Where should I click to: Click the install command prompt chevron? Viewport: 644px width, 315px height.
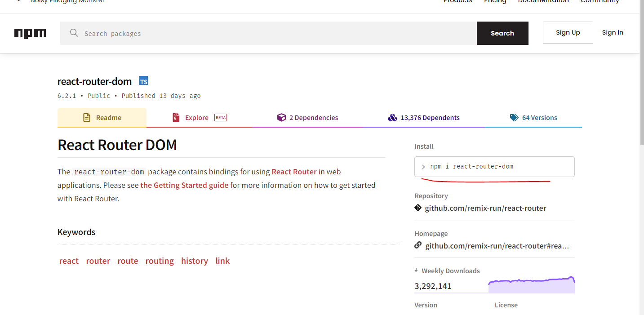coord(423,167)
